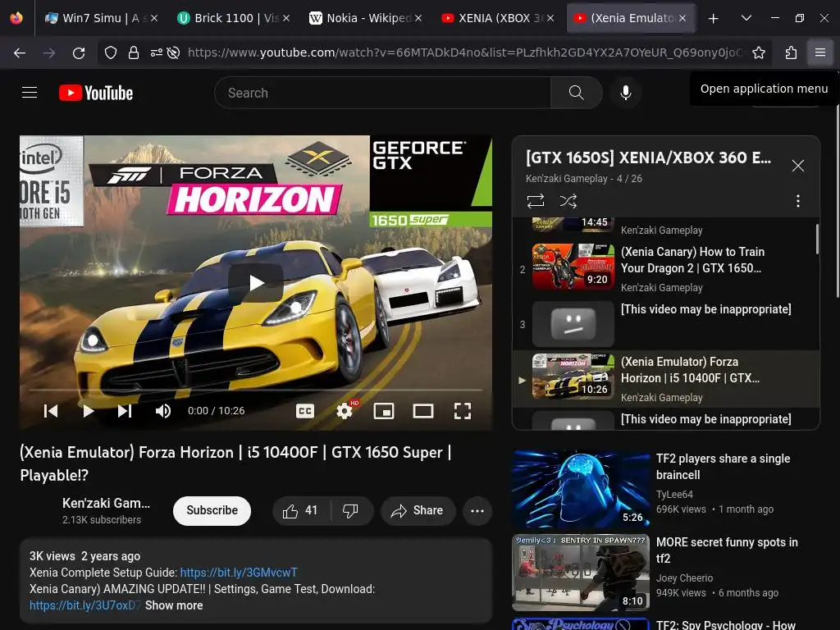Image resolution: width=840 pixels, height=630 pixels.
Task: Open site permissions icon
Action: click(156, 52)
